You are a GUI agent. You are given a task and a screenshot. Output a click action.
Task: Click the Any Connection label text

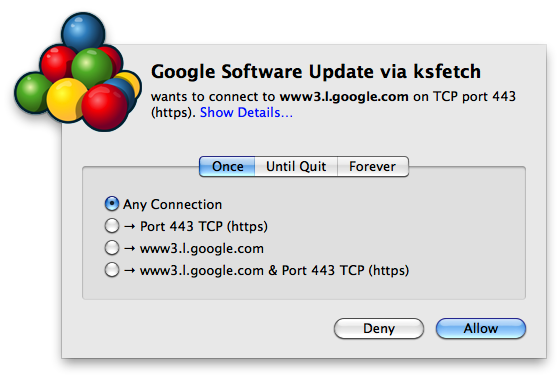(x=172, y=205)
